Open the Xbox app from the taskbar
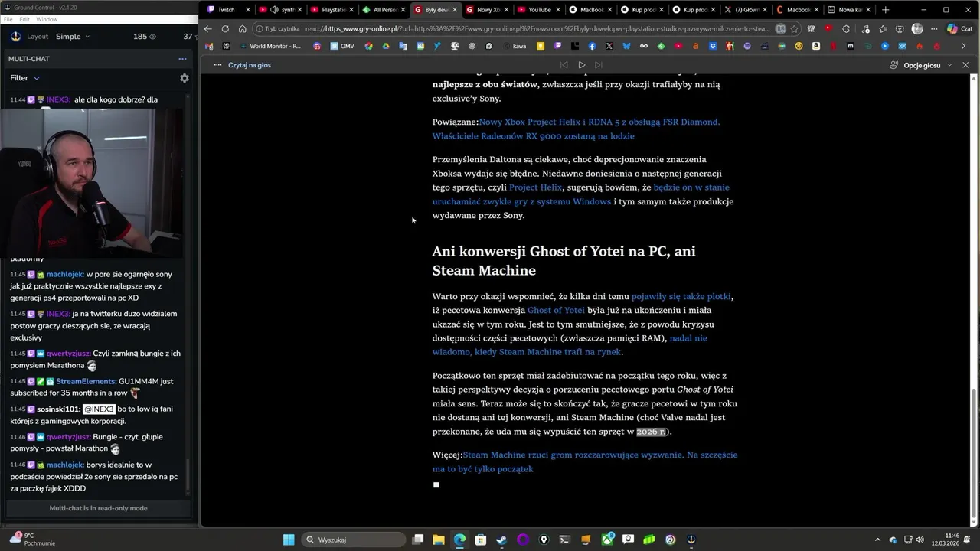This screenshot has height=551, width=980. pos(607,540)
